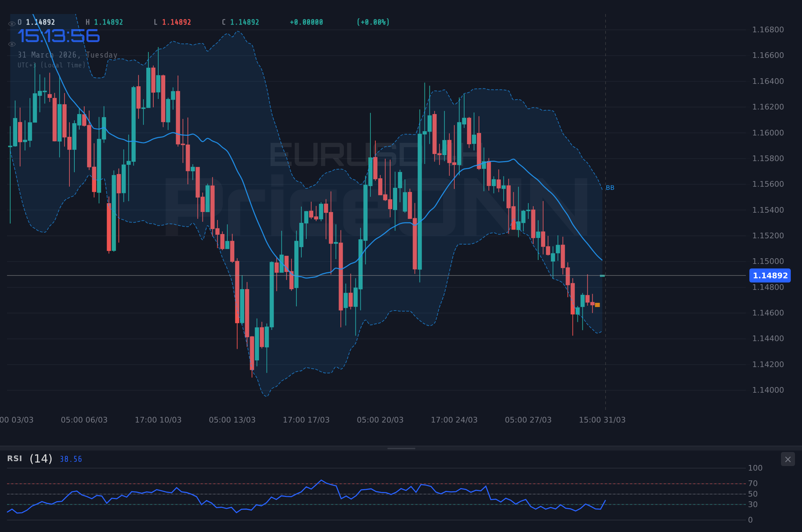
Task: Select the blue 1.14892 price tag on the axis
Action: 770,276
